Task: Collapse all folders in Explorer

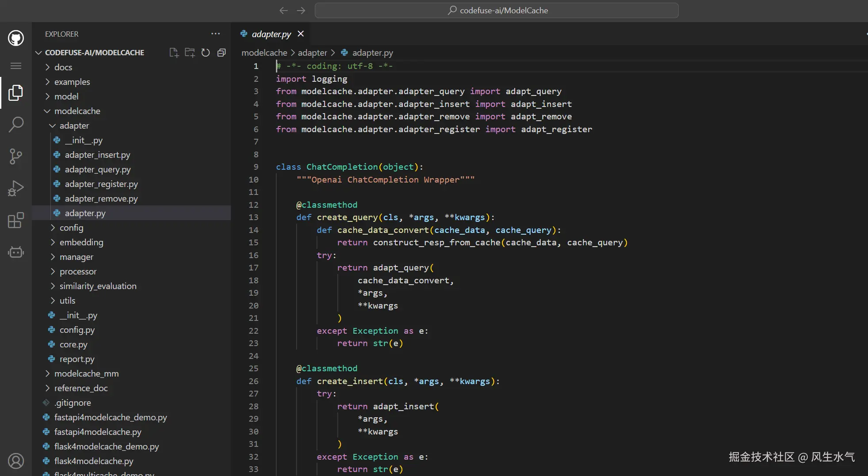Action: click(222, 53)
